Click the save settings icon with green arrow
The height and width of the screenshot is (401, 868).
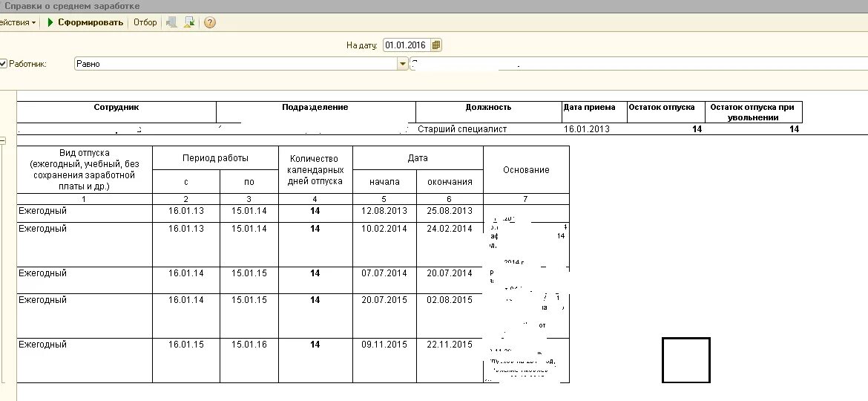click(189, 23)
